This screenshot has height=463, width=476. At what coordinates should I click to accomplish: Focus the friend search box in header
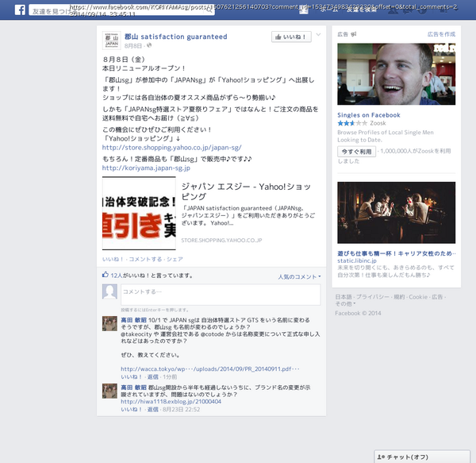[121, 10]
